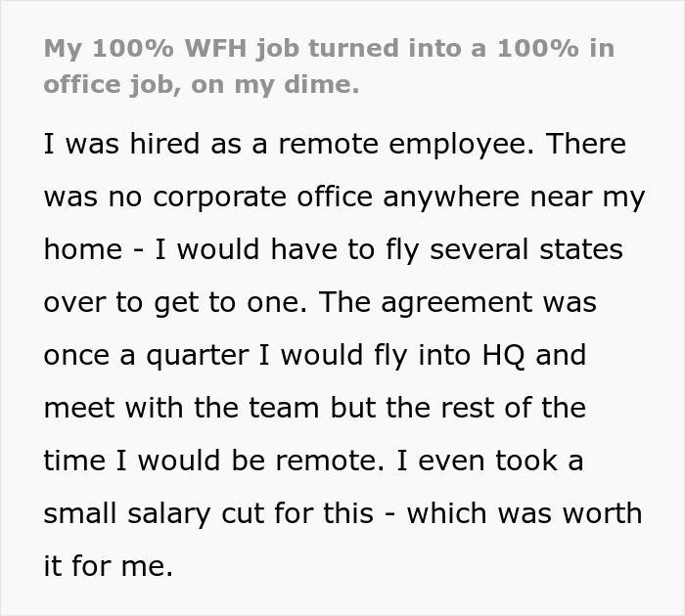Click the word "anywhere" in the paragraph
Viewport: 685px width, 616px height.
pyautogui.click(x=451, y=198)
